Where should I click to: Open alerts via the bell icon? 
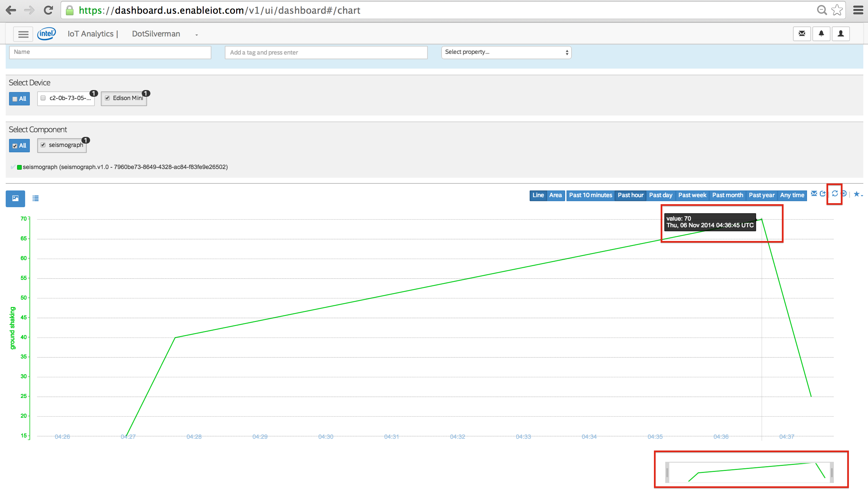[821, 34]
